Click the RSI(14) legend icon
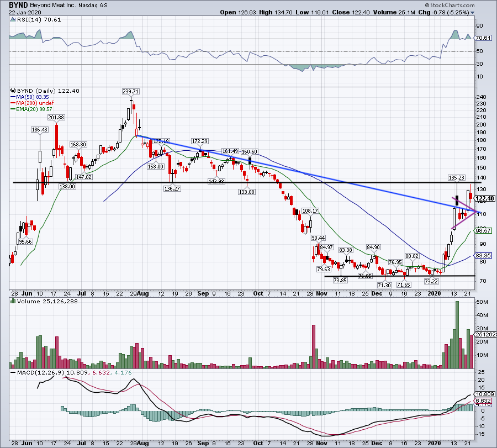This screenshot has width=497, height=448. [x=13, y=20]
